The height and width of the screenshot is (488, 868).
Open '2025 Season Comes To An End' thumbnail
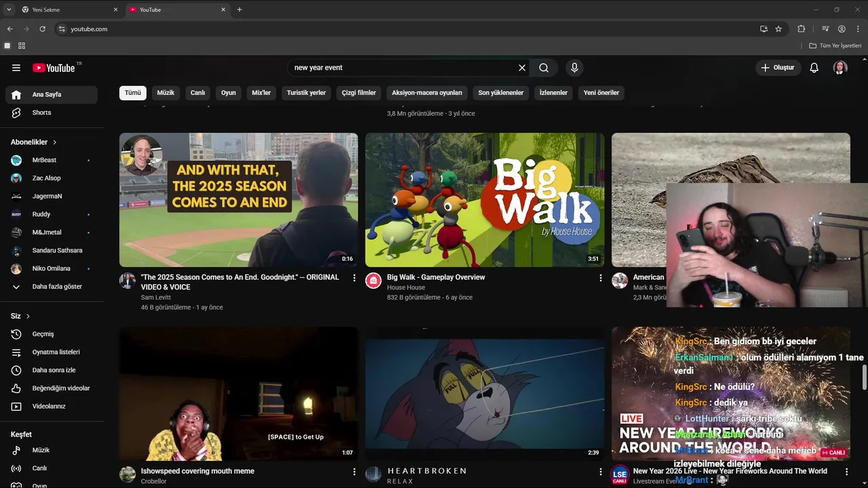click(x=239, y=200)
